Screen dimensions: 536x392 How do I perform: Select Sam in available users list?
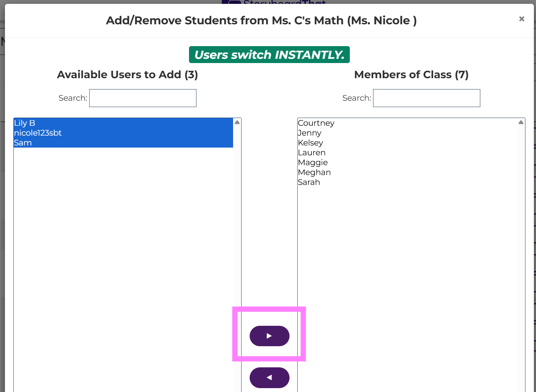coord(23,143)
